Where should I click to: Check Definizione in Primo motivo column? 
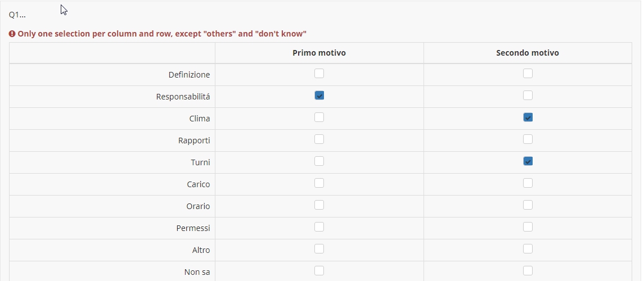[319, 74]
